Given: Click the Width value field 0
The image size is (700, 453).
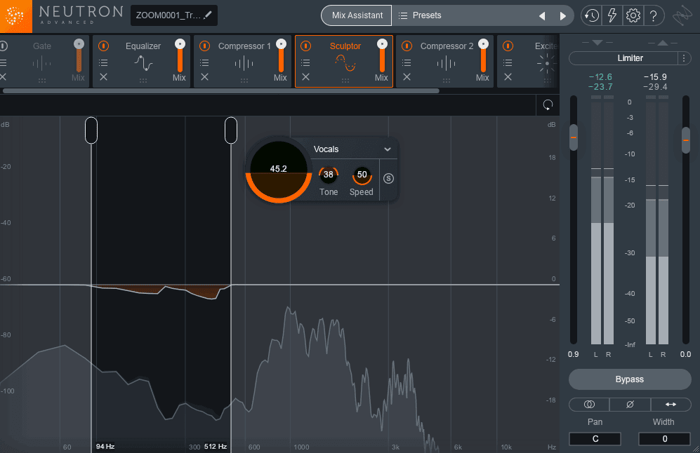Looking at the screenshot, I should tap(664, 439).
